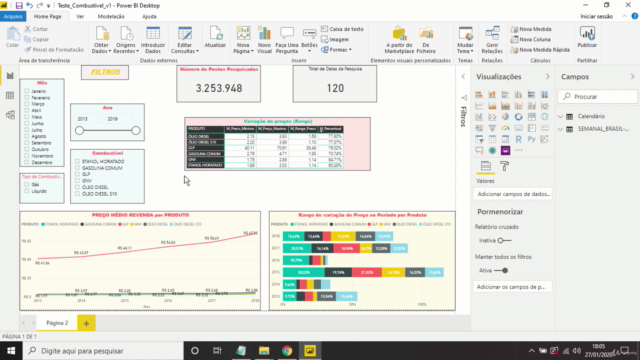Check the Abril month checkbox
Viewport: 640px width, 360px height.
pyautogui.click(x=27, y=110)
